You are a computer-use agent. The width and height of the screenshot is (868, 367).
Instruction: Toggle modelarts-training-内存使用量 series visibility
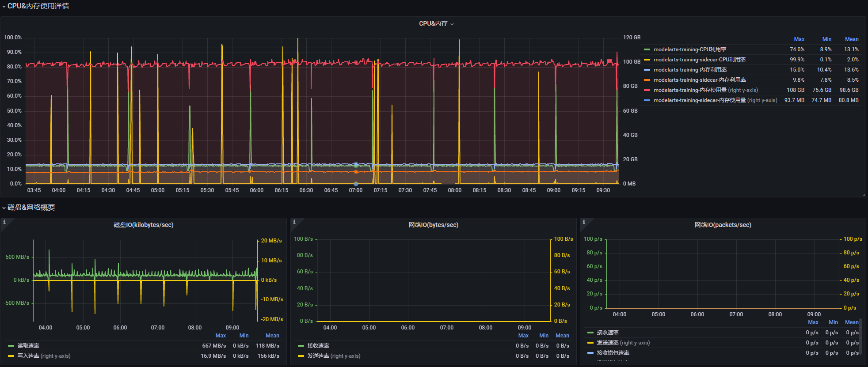[x=706, y=90]
